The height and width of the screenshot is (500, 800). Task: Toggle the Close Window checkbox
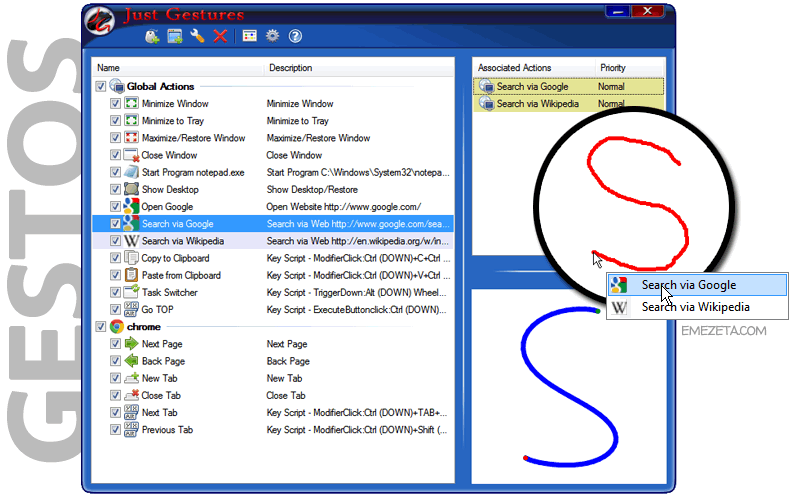tap(115, 155)
